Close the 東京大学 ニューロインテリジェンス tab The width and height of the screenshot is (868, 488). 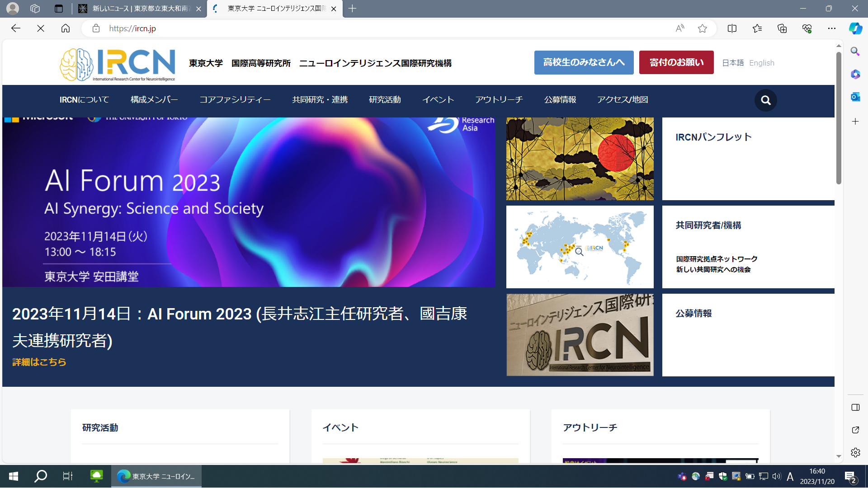point(334,9)
